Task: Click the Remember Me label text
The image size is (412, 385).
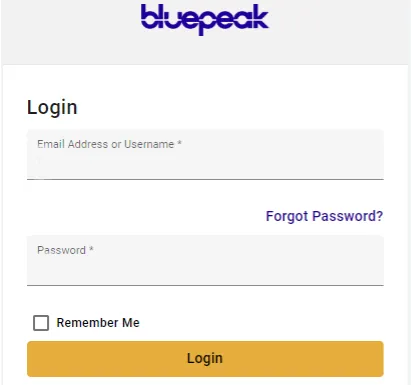Action: (98, 323)
